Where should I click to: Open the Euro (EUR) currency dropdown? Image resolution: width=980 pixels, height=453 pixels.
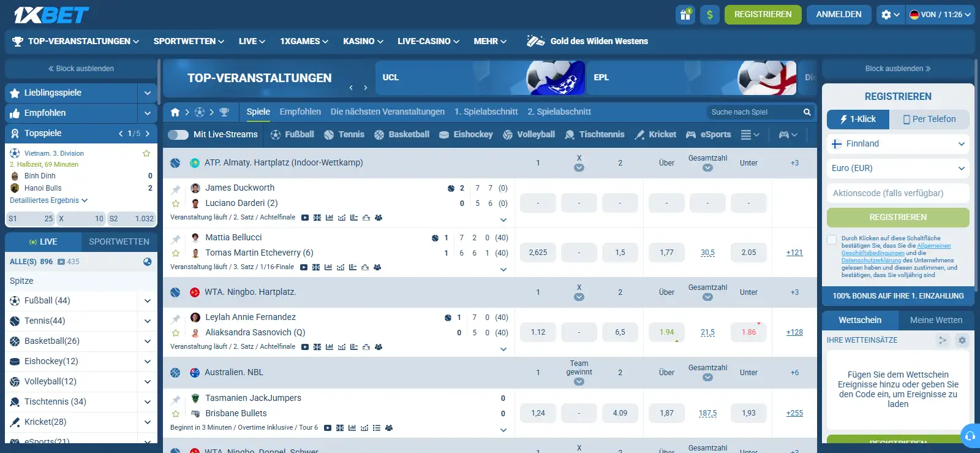[x=898, y=169]
